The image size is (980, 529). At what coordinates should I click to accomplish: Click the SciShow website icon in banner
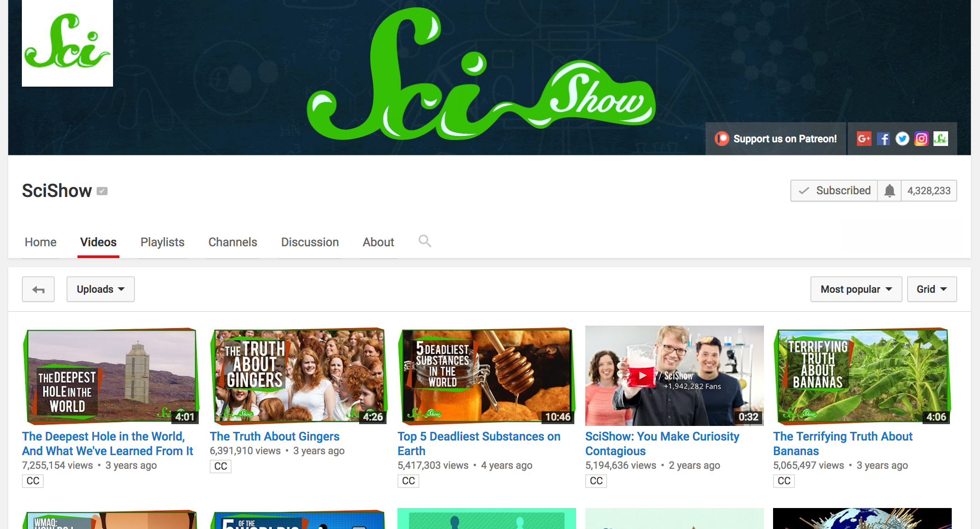click(x=940, y=139)
